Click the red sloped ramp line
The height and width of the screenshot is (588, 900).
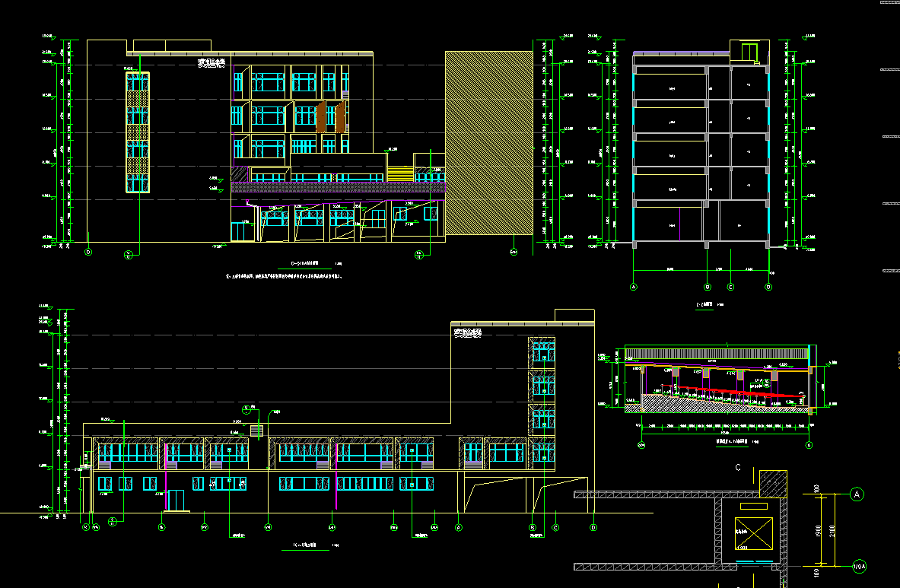pyautogui.click(x=723, y=393)
